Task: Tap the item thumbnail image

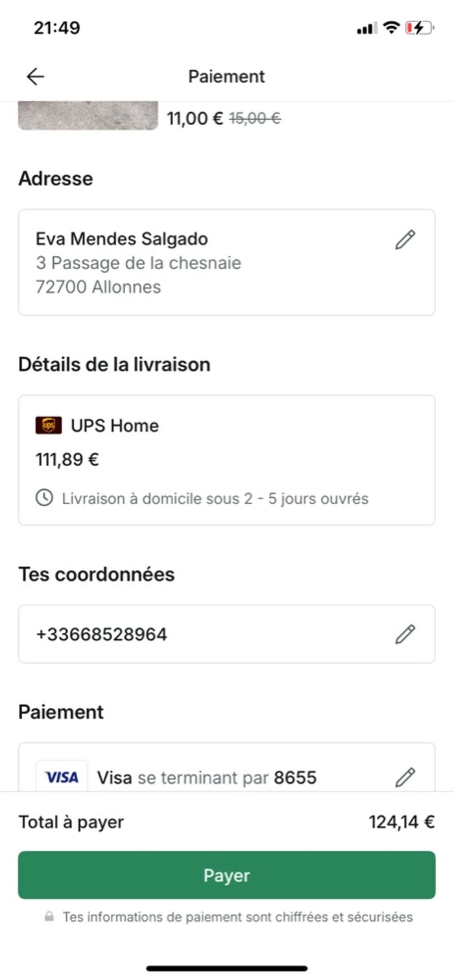Action: [88, 115]
